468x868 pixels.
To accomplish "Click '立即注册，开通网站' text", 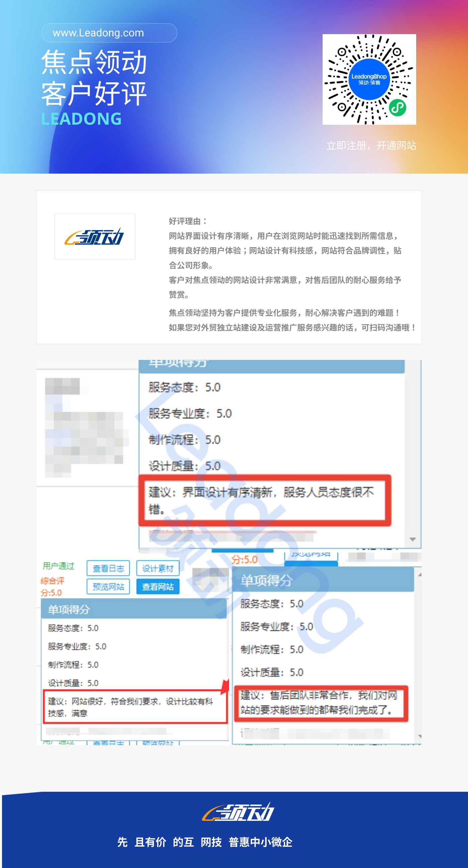I will pyautogui.click(x=371, y=146).
